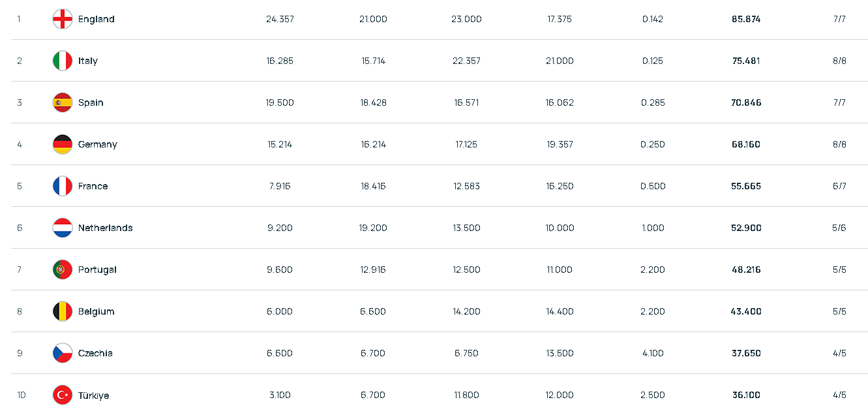Select the Portugal flag icon
The image size is (868, 419).
point(63,270)
